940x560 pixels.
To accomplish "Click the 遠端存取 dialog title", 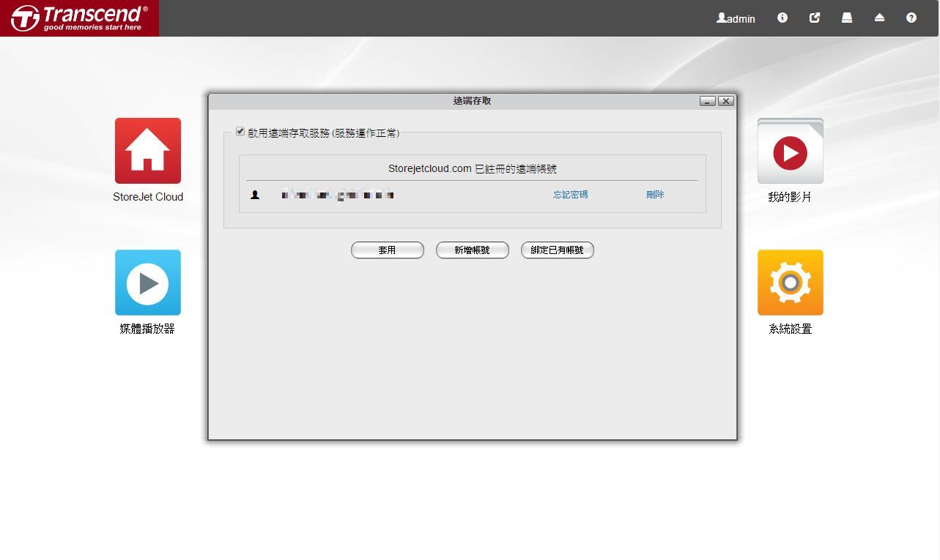I will coord(473,101).
